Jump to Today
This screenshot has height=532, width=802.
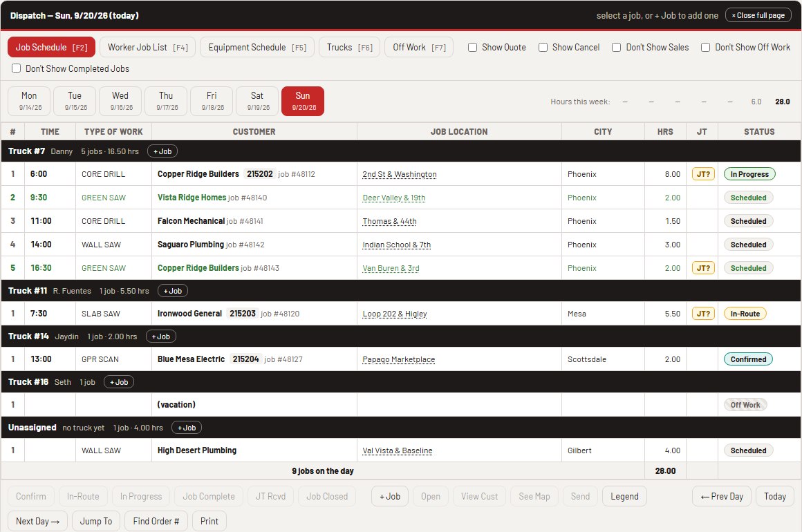click(x=775, y=496)
